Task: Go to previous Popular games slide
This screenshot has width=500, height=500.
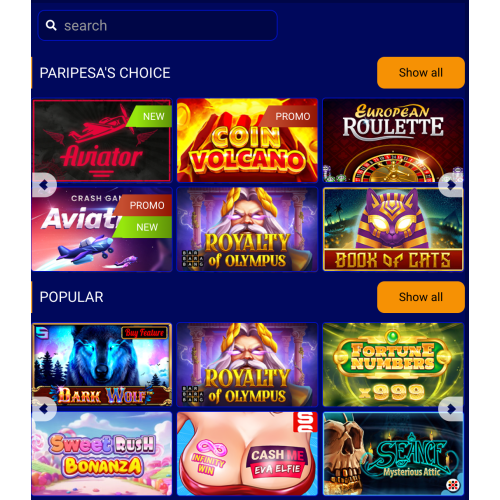Action: coord(44,409)
